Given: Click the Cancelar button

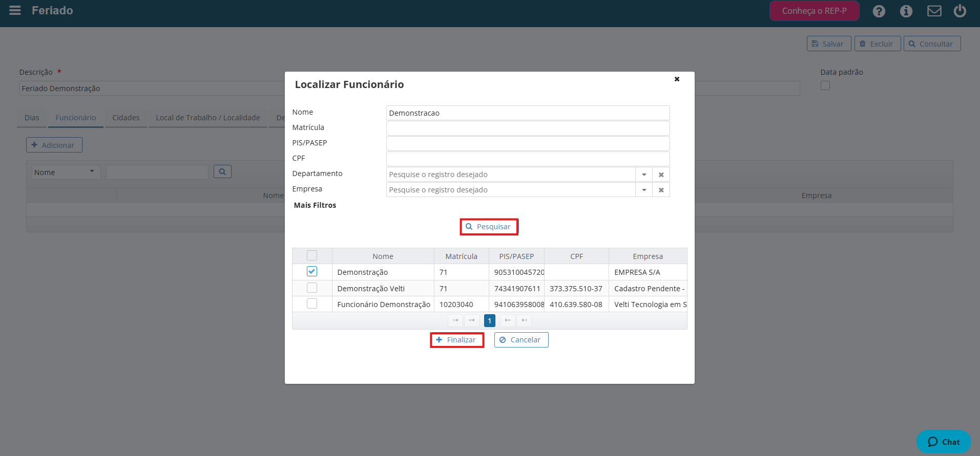Looking at the screenshot, I should (521, 340).
